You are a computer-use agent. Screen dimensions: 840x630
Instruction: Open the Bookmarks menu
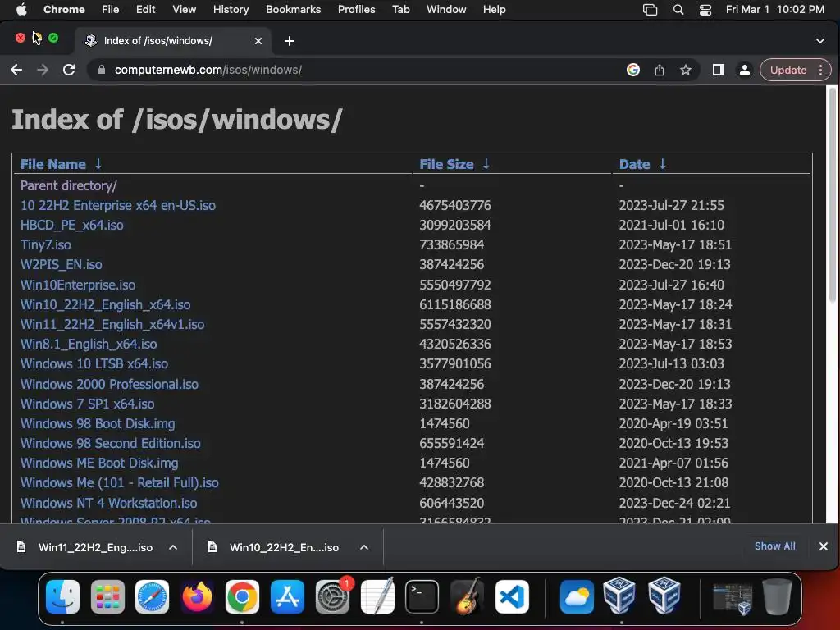coord(293,9)
